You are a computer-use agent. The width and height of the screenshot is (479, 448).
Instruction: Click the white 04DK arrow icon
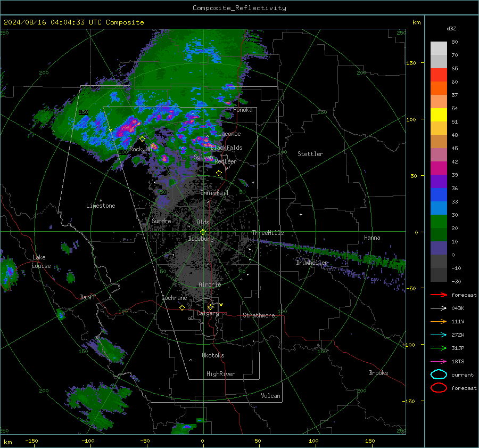pyautogui.click(x=439, y=308)
